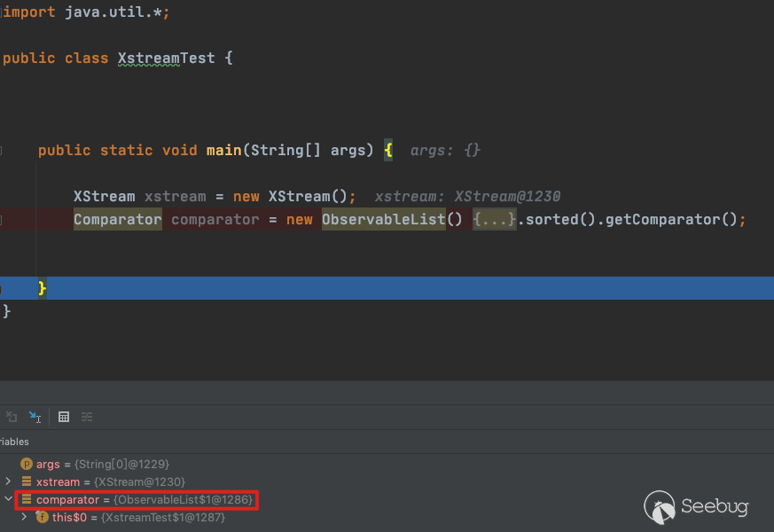Click Trace Current Stream Chain icon
This screenshot has width=774, height=532.
pos(87,417)
